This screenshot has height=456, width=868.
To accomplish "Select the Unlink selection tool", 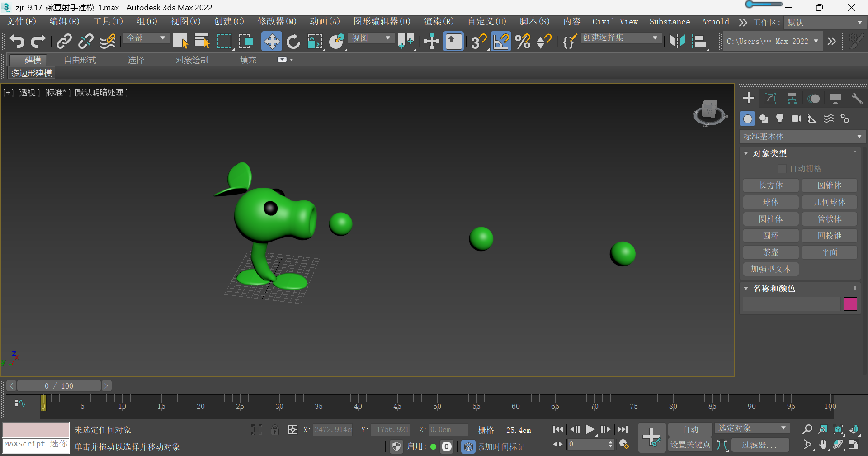I will click(85, 42).
